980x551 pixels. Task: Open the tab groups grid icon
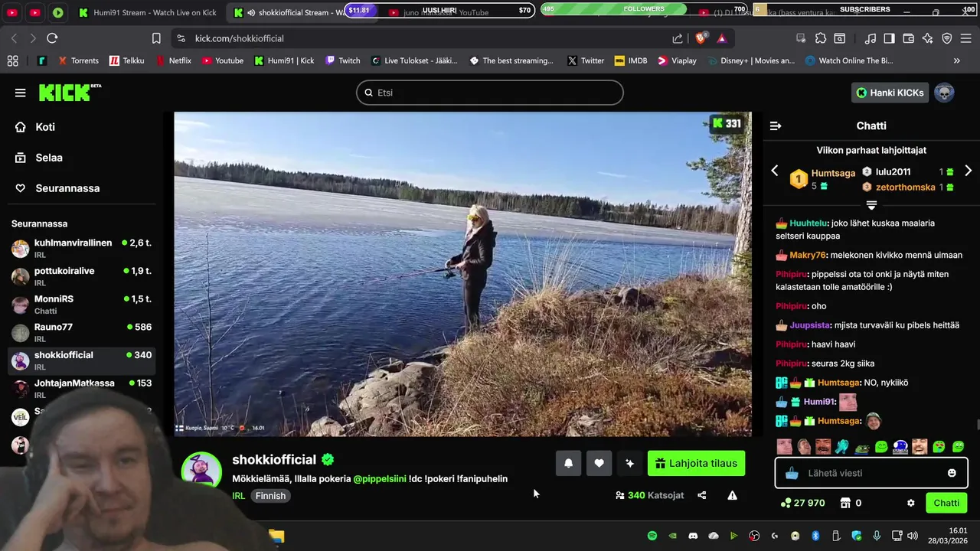pos(12,60)
